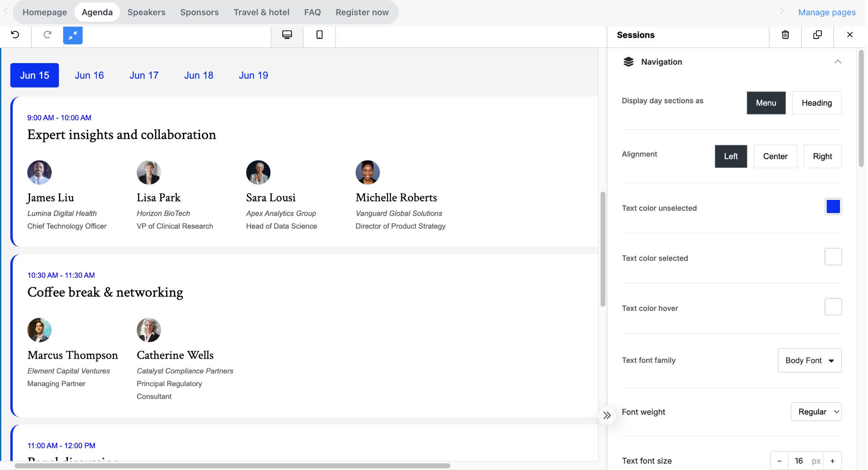The image size is (868, 470).
Task: Increase text font size with plus
Action: (832, 461)
